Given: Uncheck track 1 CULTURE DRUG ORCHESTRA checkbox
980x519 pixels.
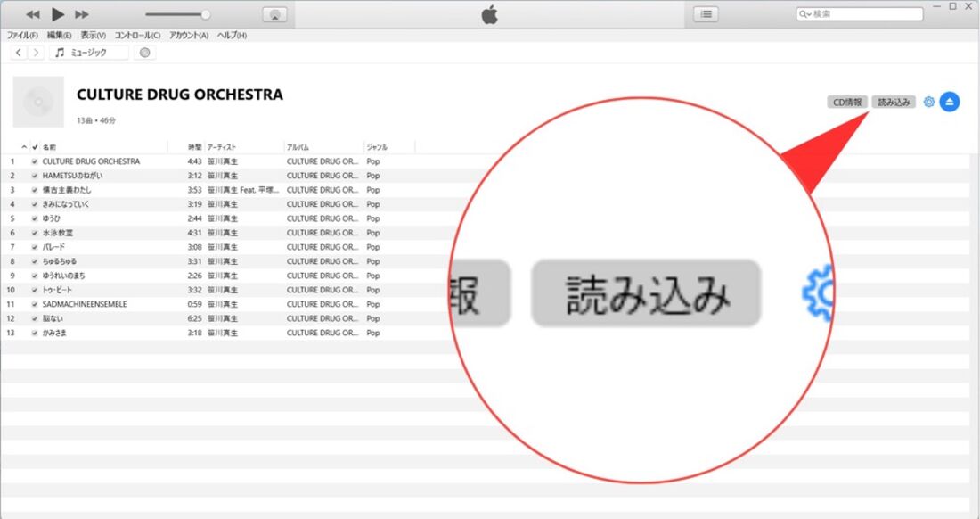Looking at the screenshot, I should 35,161.
